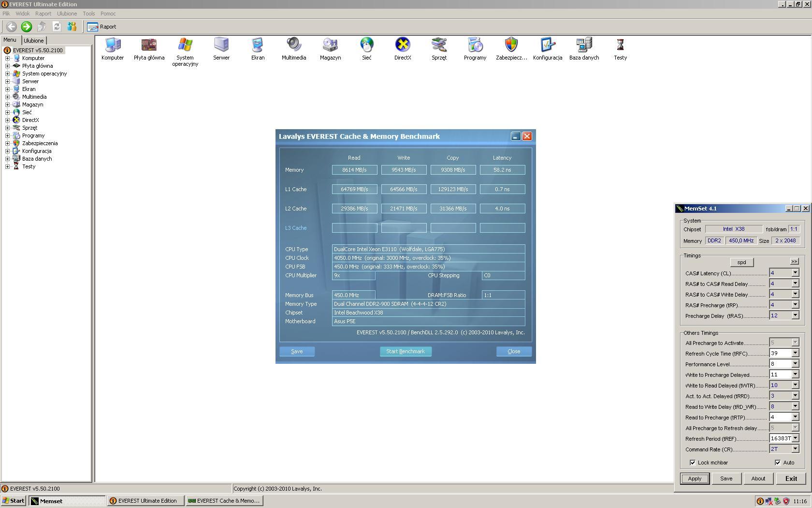812x508 pixels.
Task: Expand the Komputer tree node
Action: (8, 58)
